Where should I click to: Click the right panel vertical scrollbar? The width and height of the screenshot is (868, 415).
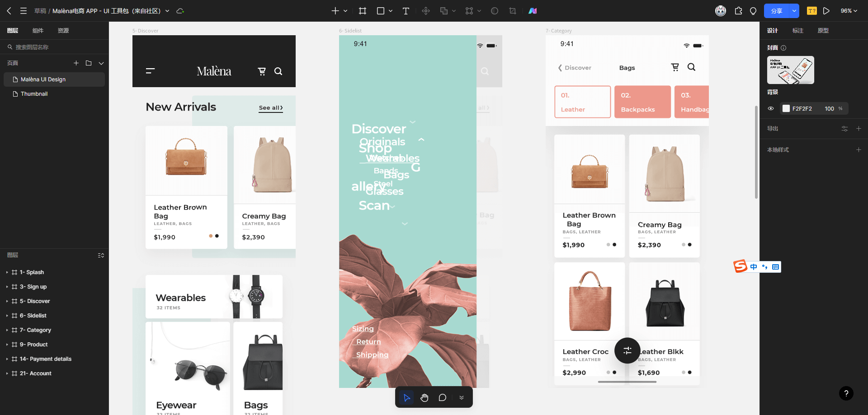tap(756, 152)
